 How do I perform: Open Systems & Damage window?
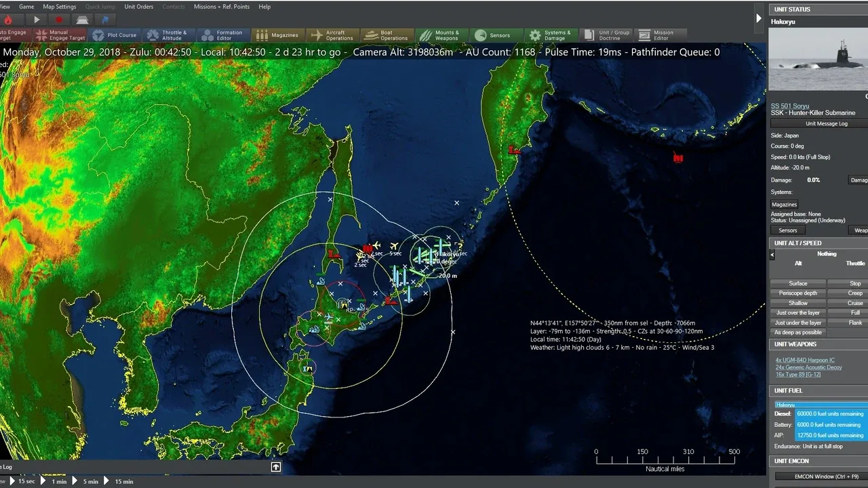[x=550, y=35]
